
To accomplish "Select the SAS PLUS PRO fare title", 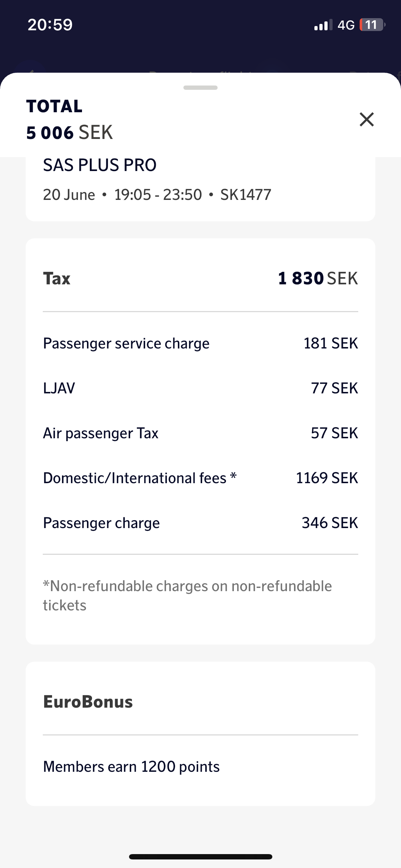I will coord(100,165).
